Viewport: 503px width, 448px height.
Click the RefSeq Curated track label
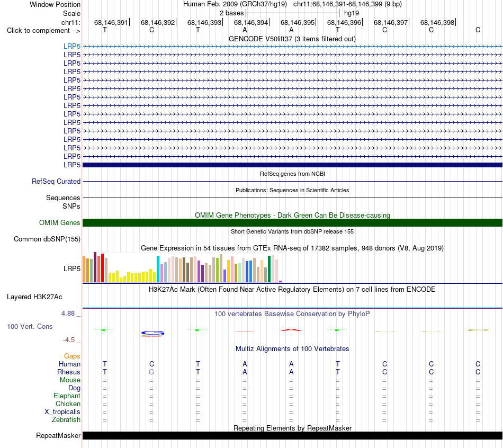56,181
